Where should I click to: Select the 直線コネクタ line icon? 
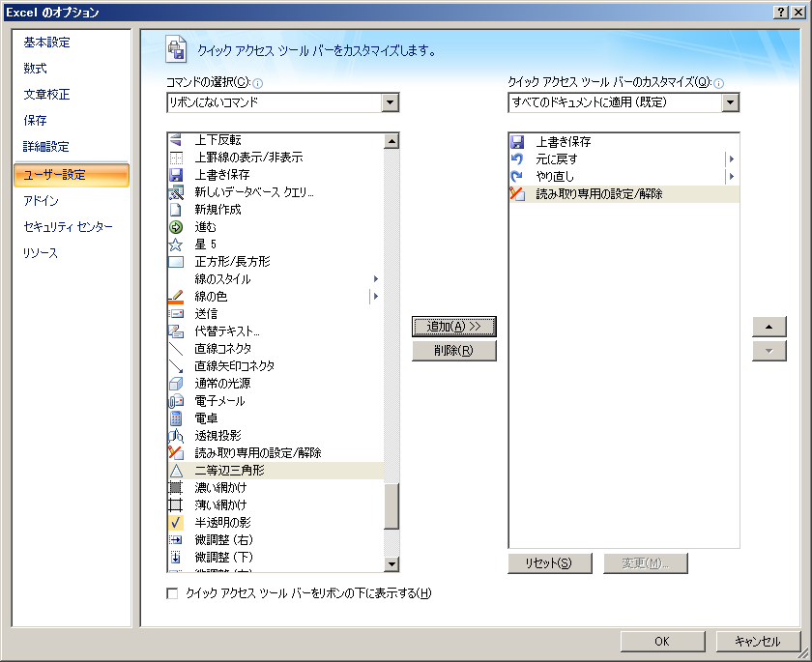coord(176,349)
